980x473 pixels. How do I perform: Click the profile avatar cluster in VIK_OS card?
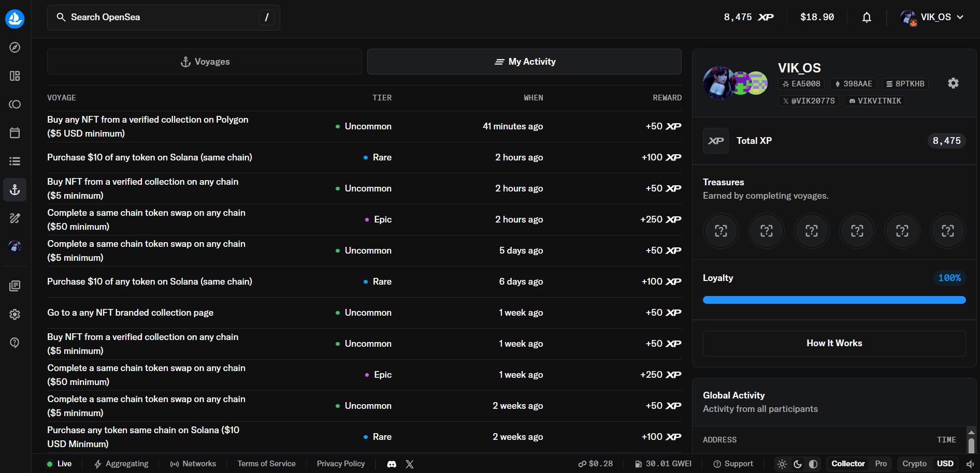click(x=735, y=83)
